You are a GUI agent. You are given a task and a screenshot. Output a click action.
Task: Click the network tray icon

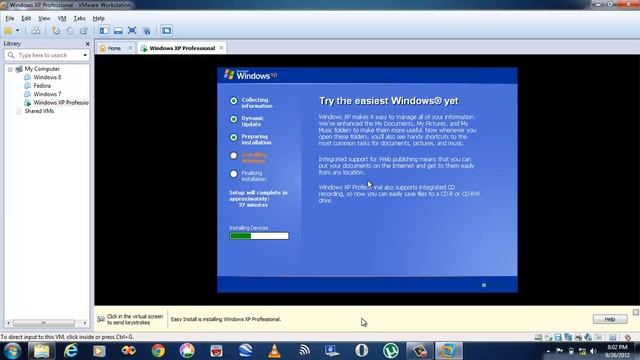[x=582, y=351]
